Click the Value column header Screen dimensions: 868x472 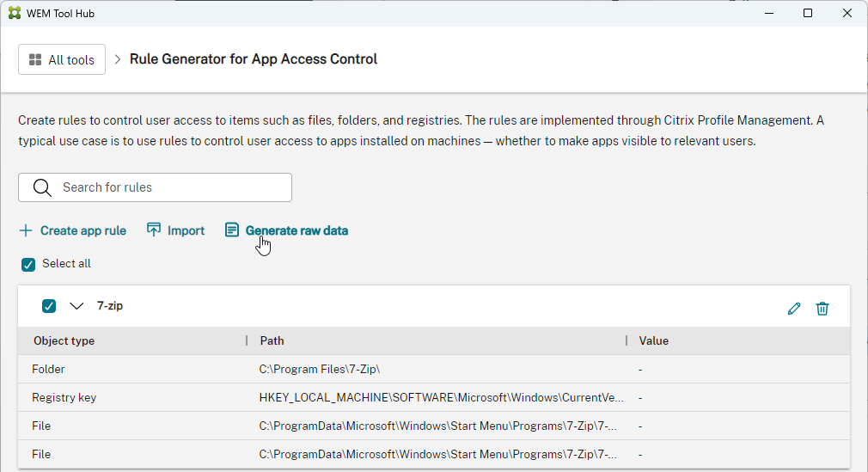(653, 340)
